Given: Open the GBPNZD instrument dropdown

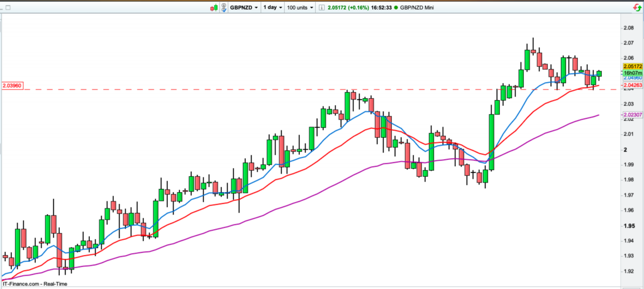Looking at the screenshot, I should point(244,8).
